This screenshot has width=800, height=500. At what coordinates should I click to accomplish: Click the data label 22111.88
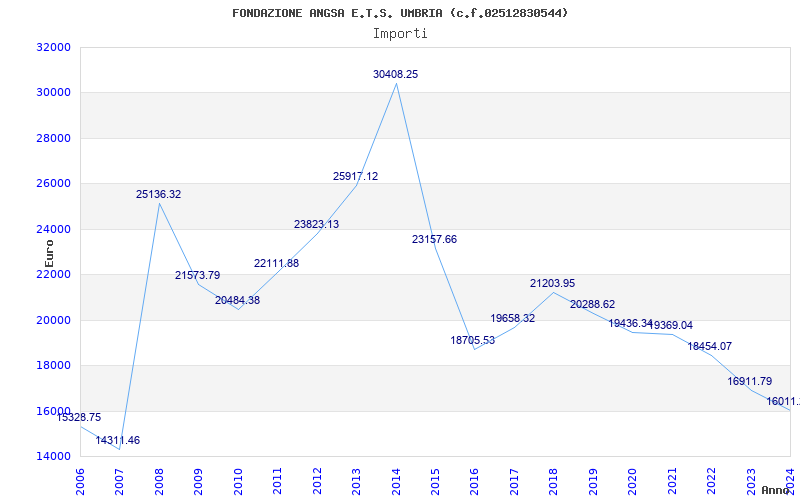coord(277,264)
